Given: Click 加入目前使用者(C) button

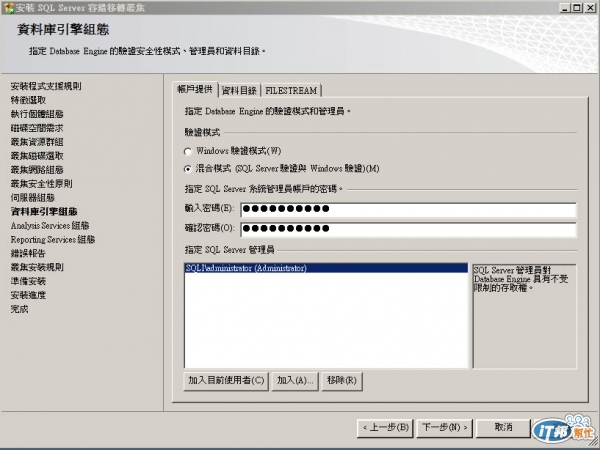Looking at the screenshot, I should (x=226, y=381).
